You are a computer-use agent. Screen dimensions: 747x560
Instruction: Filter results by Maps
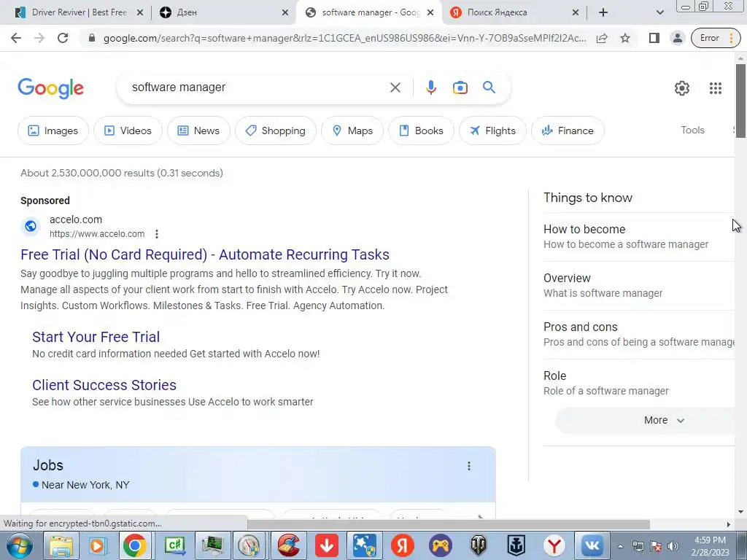[352, 131]
